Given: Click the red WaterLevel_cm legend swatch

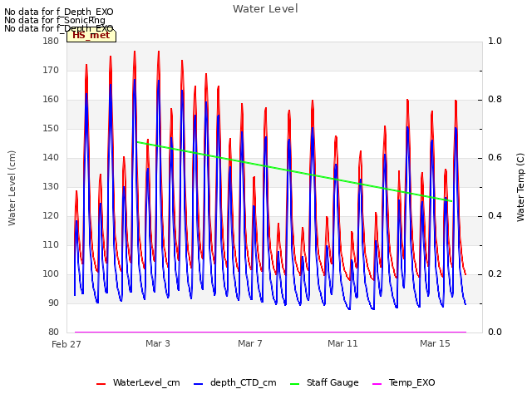Looking at the screenshot, I should click(101, 384).
